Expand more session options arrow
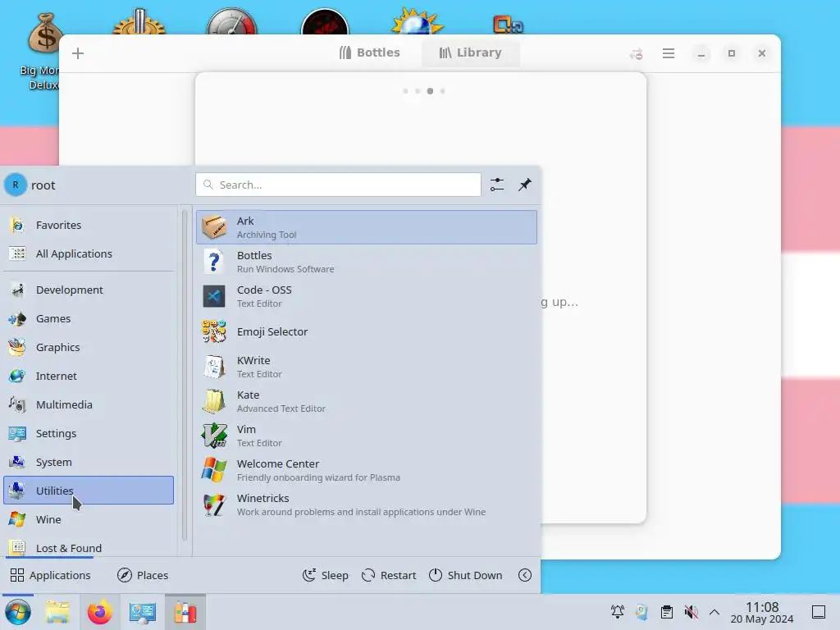Viewport: 840px width, 630px height. click(525, 575)
